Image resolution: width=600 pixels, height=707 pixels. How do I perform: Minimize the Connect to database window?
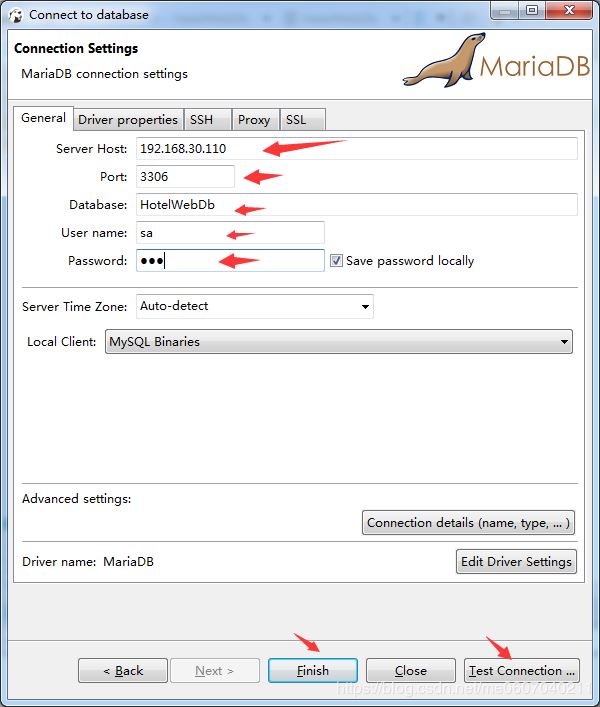[504, 11]
